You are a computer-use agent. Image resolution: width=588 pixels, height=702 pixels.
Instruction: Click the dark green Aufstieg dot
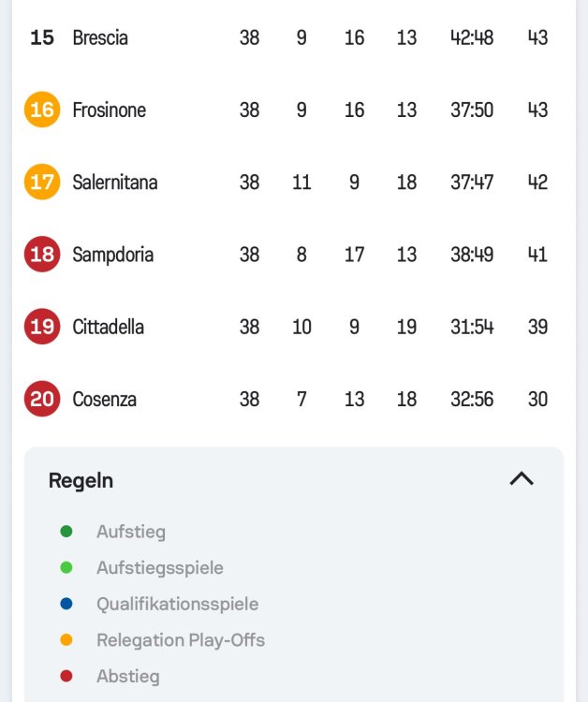tap(66, 532)
